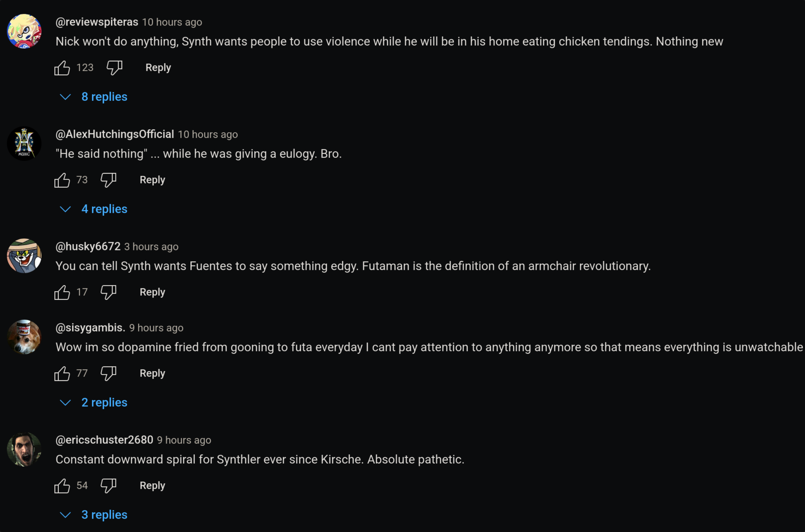The width and height of the screenshot is (805, 532).
Task: Open the @AlexHutchingsOfficial channel link
Action: coord(115,134)
